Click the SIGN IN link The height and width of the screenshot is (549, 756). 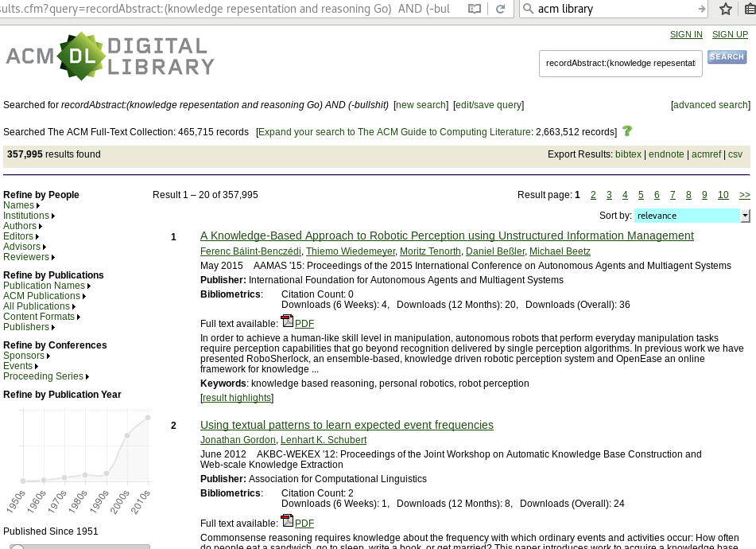pos(685,34)
